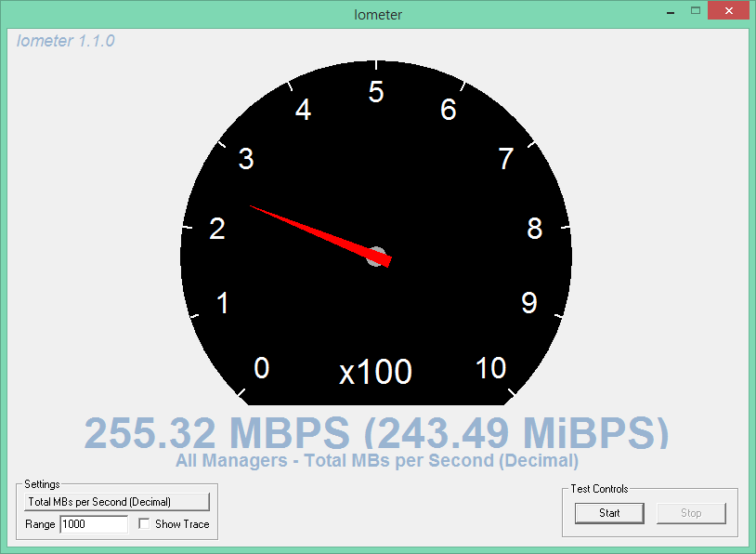The image size is (756, 554).
Task: Click the Start test button
Action: point(609,513)
